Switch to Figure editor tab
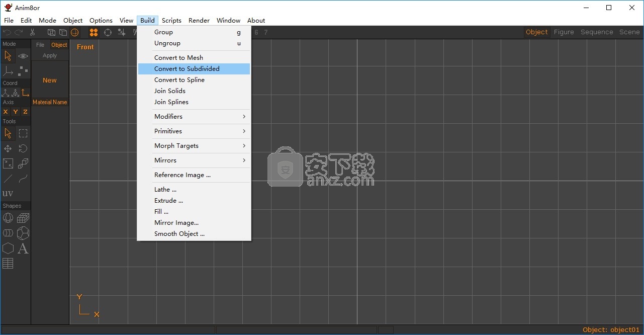 pyautogui.click(x=564, y=32)
